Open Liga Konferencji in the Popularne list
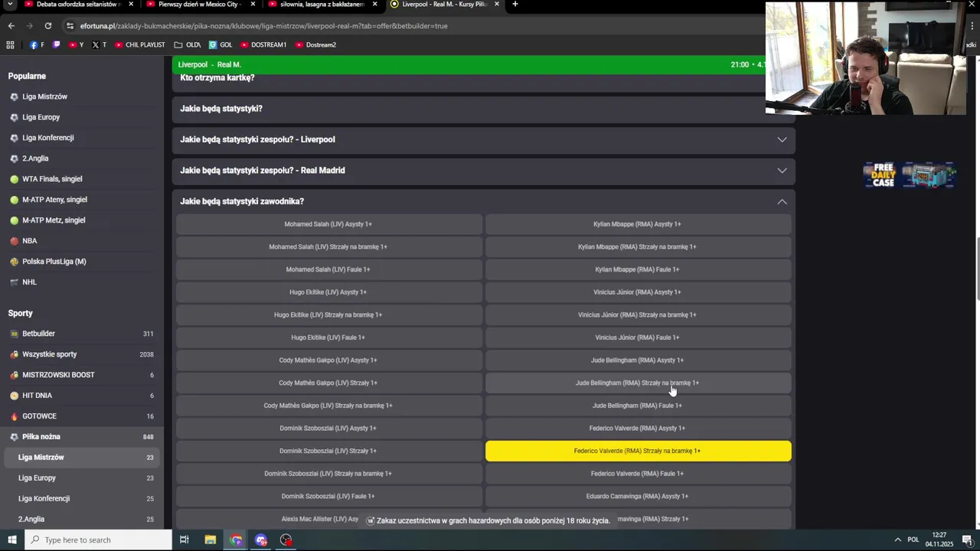 coord(47,138)
